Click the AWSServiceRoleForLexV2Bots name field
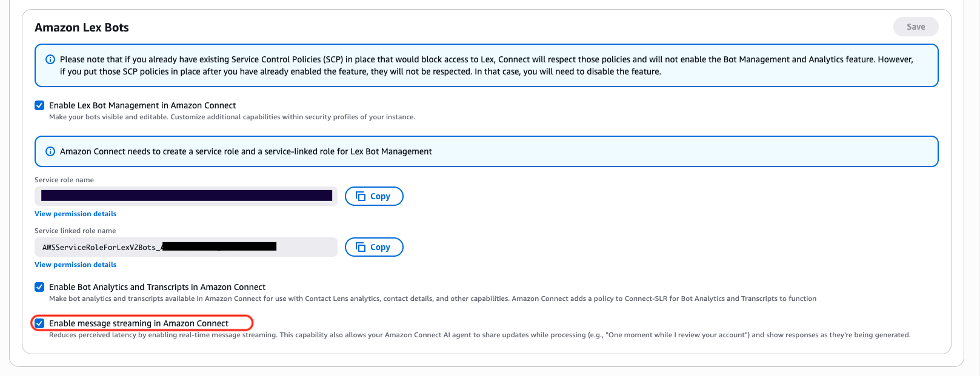 [185, 246]
